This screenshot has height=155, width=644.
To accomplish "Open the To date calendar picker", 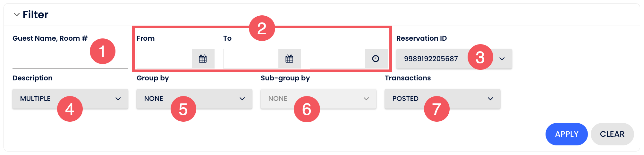I will click(289, 59).
